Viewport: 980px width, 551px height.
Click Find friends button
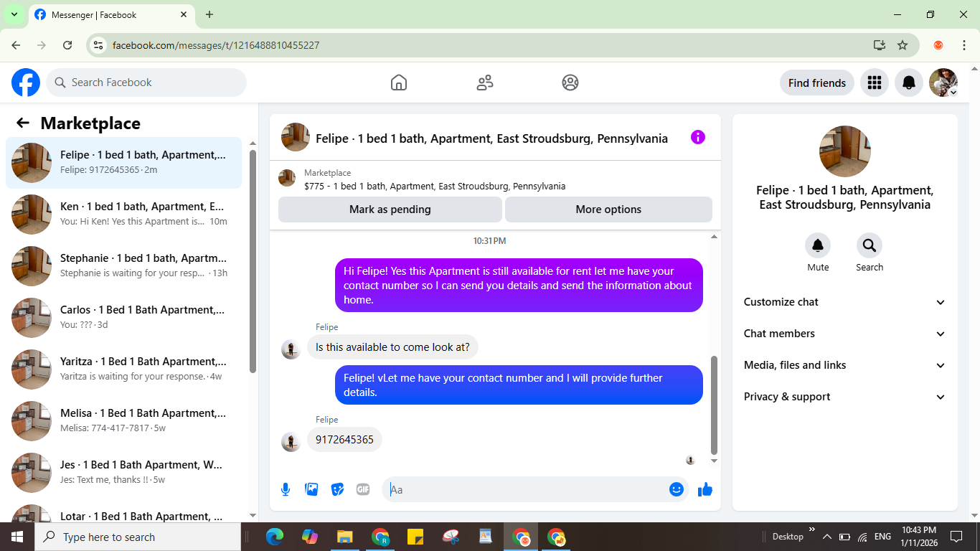[x=817, y=83]
